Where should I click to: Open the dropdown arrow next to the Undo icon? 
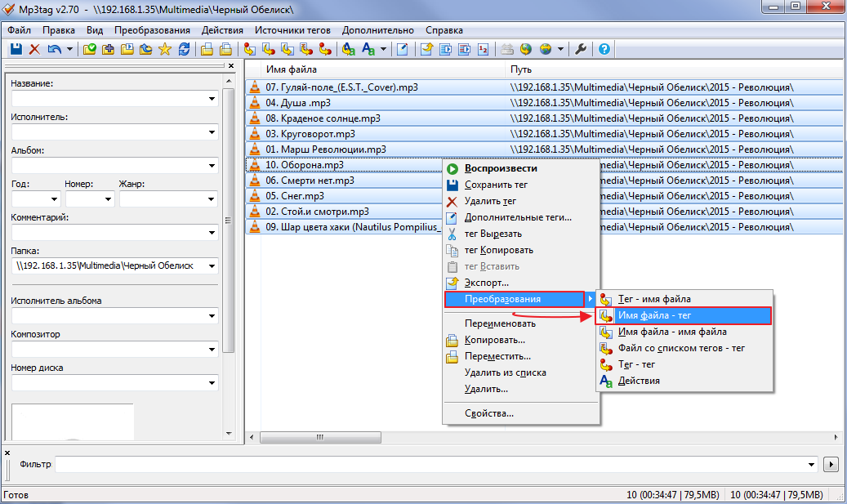tap(69, 49)
